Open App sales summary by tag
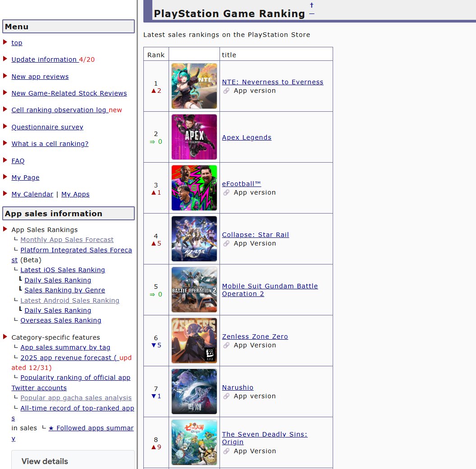This screenshot has width=476, height=469. click(65, 348)
